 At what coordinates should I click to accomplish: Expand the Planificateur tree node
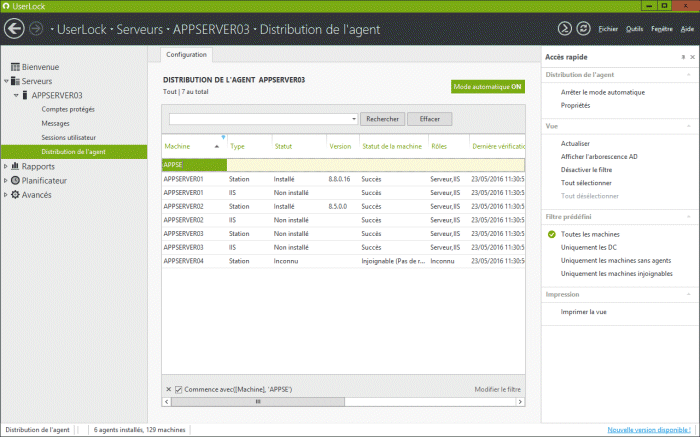click(6, 181)
